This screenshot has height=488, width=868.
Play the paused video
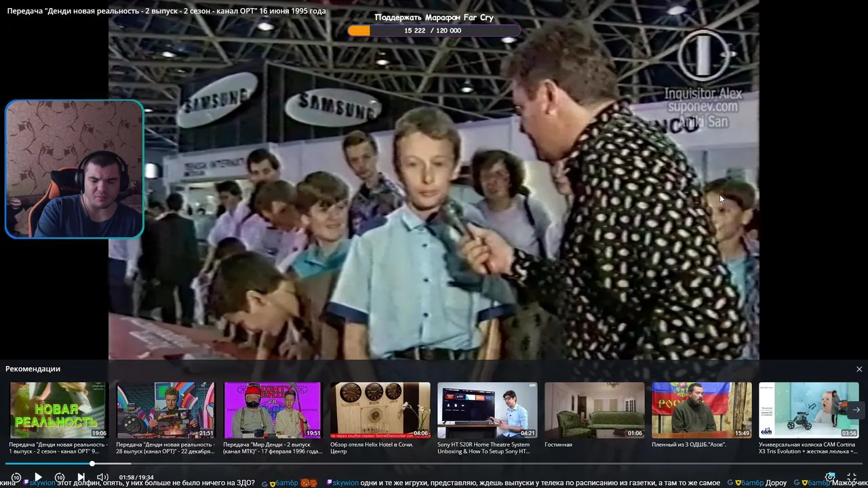[x=38, y=477]
